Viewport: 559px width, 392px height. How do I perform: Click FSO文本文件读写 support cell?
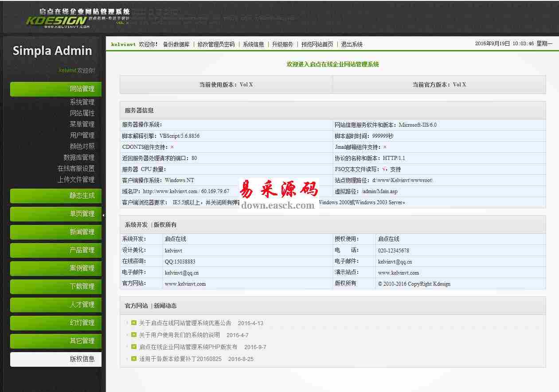(439, 169)
